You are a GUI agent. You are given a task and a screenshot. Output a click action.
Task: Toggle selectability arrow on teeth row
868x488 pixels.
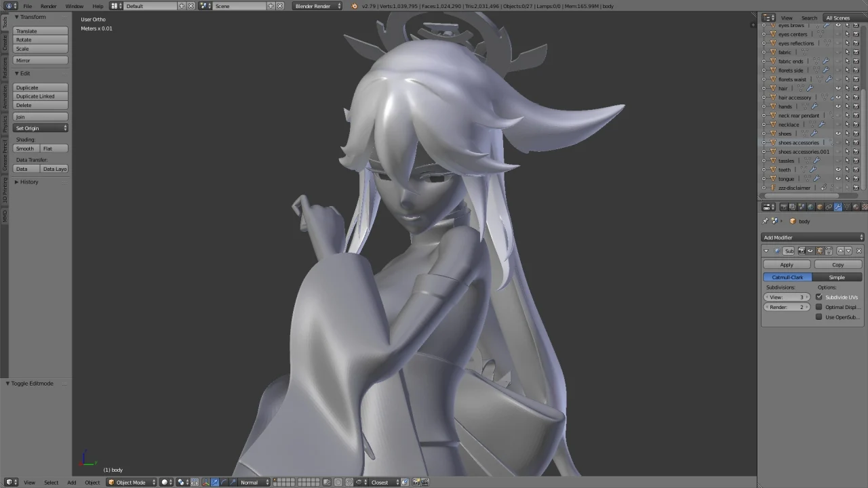pyautogui.click(x=847, y=169)
